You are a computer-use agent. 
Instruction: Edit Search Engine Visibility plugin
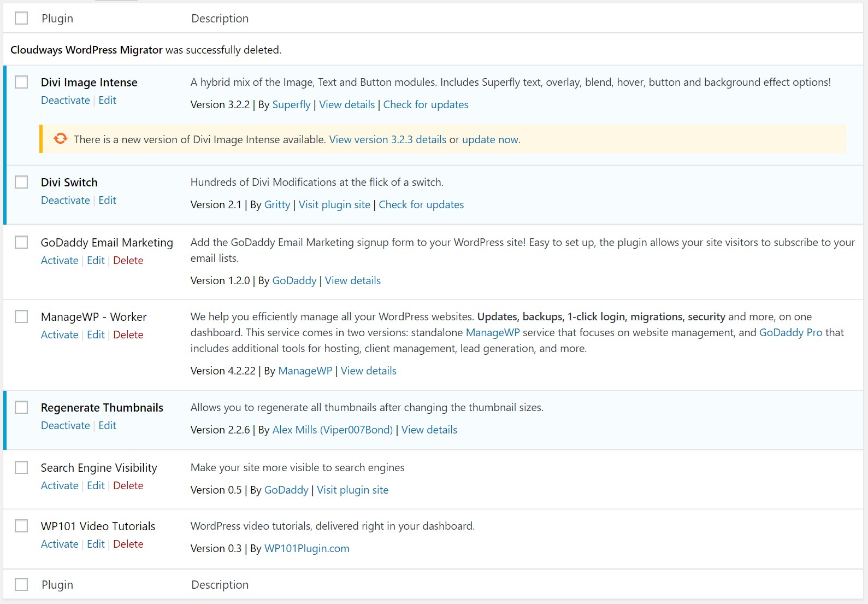(96, 485)
